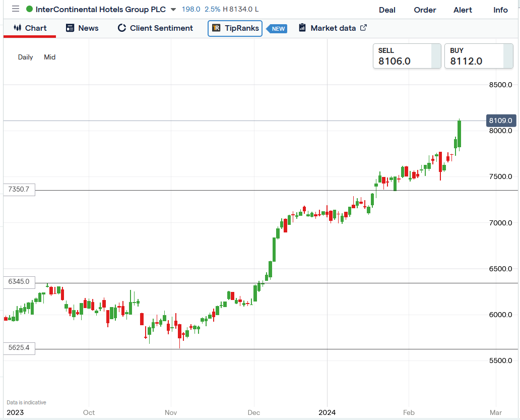520x420 pixels.
Task: Click the 2024 date axis label
Action: 327,412
